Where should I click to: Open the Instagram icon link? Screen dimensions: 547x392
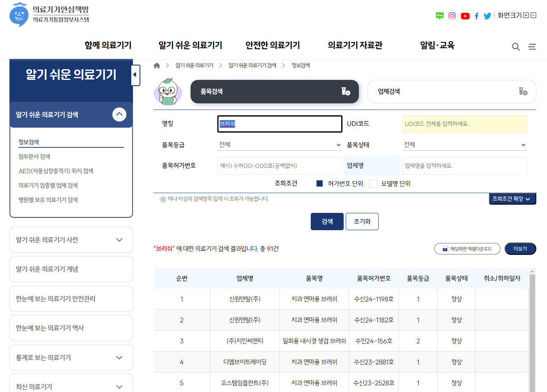[452, 16]
